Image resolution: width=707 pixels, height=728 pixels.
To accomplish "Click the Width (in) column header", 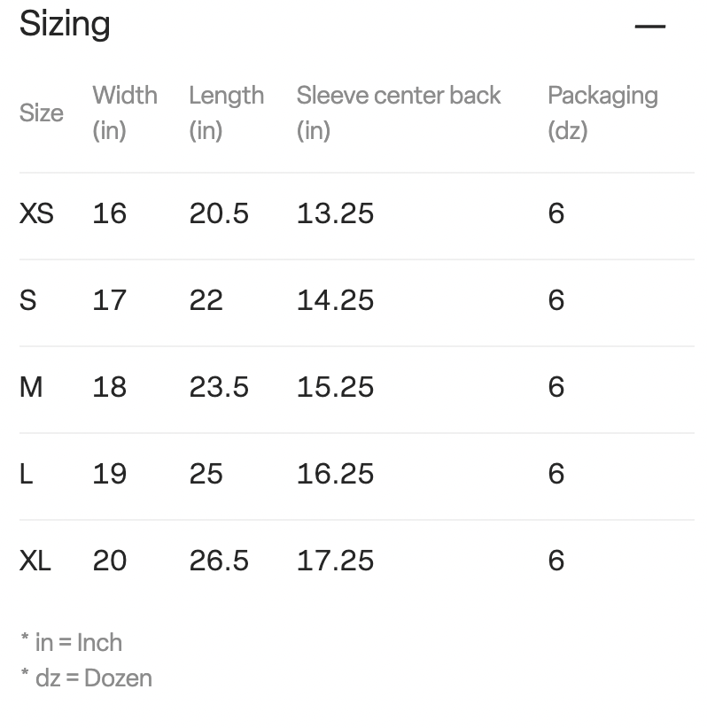I will click(x=125, y=112).
